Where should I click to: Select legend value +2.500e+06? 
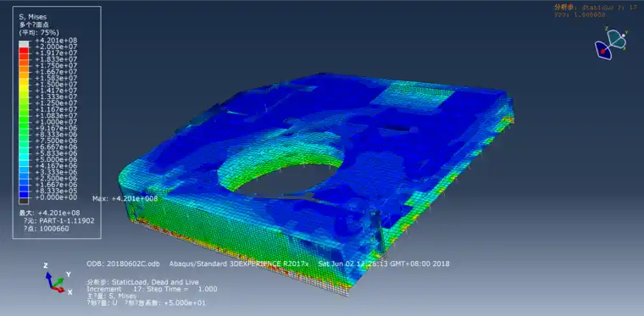(56, 179)
